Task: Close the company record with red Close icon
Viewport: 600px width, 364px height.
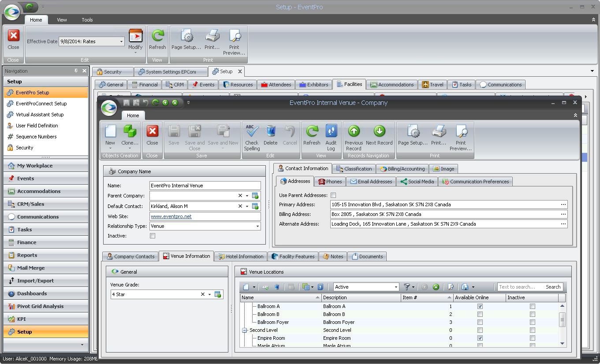Action: pos(152,131)
